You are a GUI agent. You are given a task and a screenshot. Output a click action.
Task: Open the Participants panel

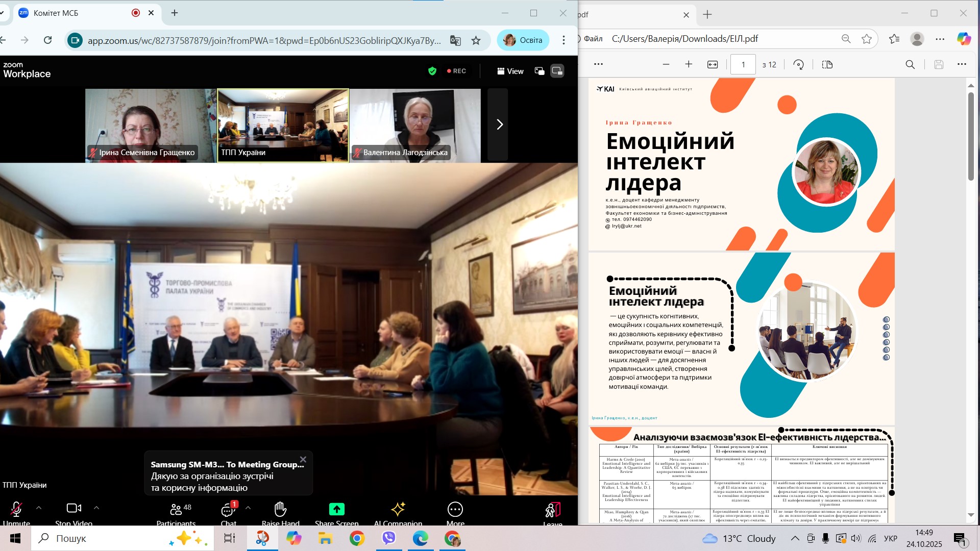click(x=176, y=510)
